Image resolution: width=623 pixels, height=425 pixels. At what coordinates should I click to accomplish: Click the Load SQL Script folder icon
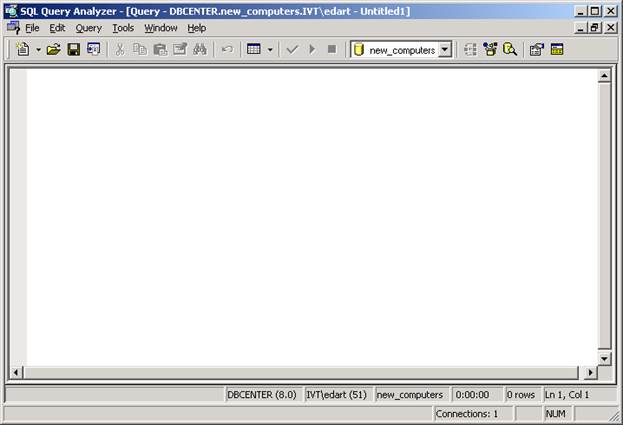coord(54,49)
